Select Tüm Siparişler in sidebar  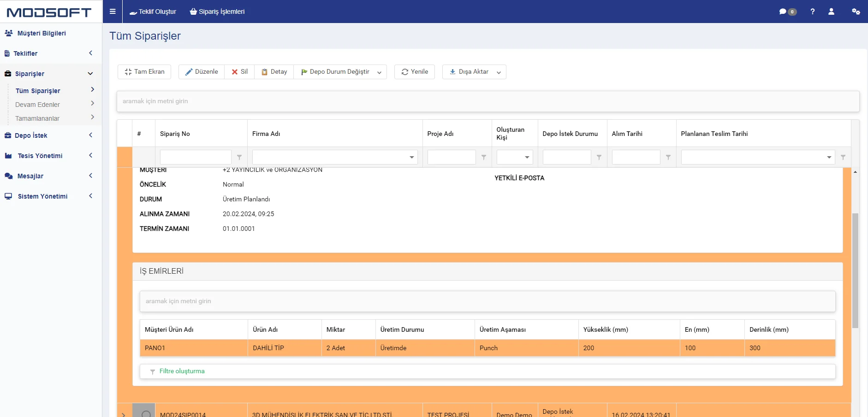(x=38, y=91)
